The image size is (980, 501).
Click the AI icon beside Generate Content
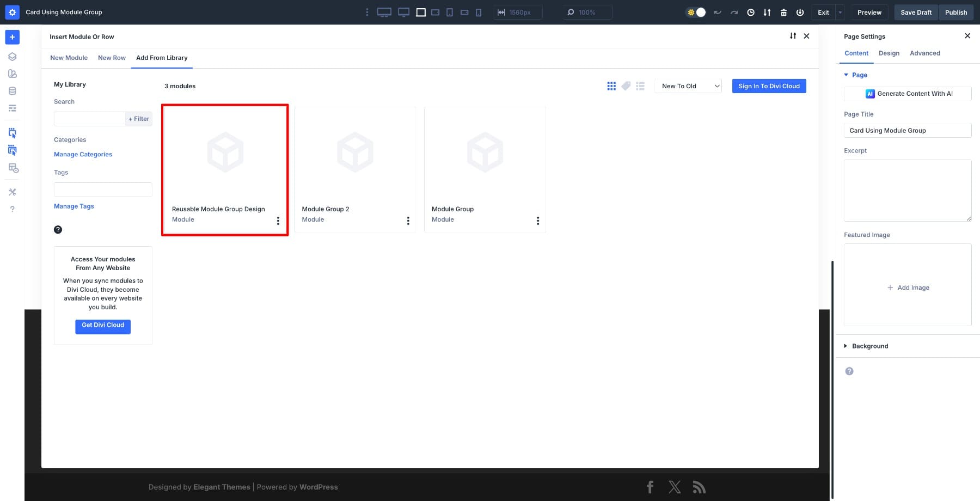869,94
